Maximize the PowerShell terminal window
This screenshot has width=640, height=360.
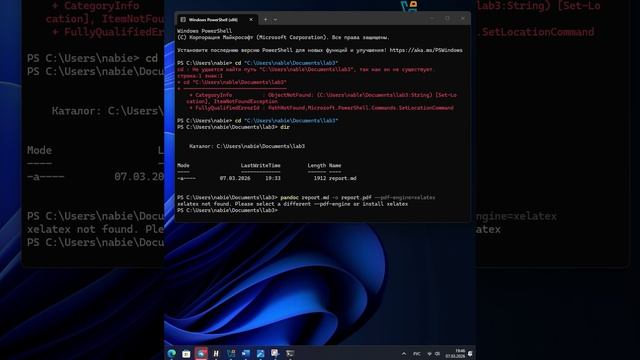[447, 18]
